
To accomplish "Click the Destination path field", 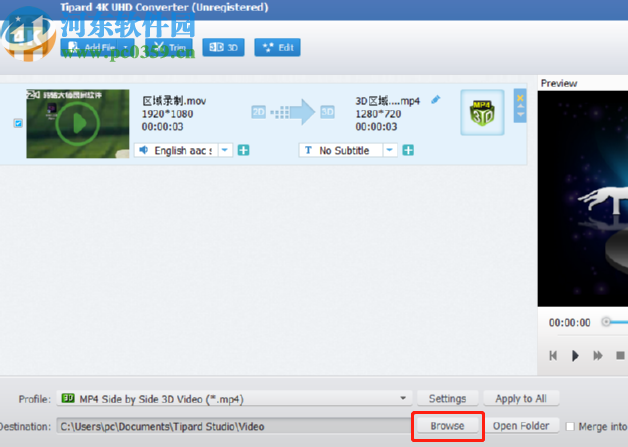I will pos(234,426).
